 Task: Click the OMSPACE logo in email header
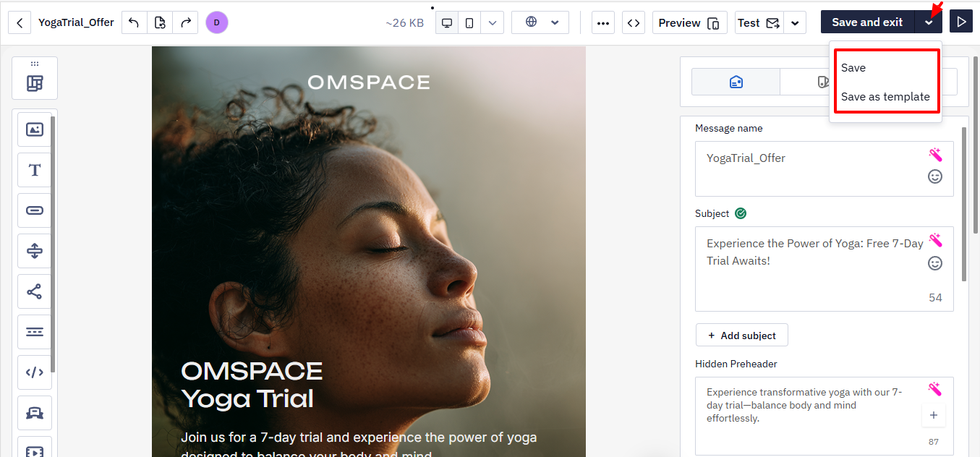coord(369,82)
